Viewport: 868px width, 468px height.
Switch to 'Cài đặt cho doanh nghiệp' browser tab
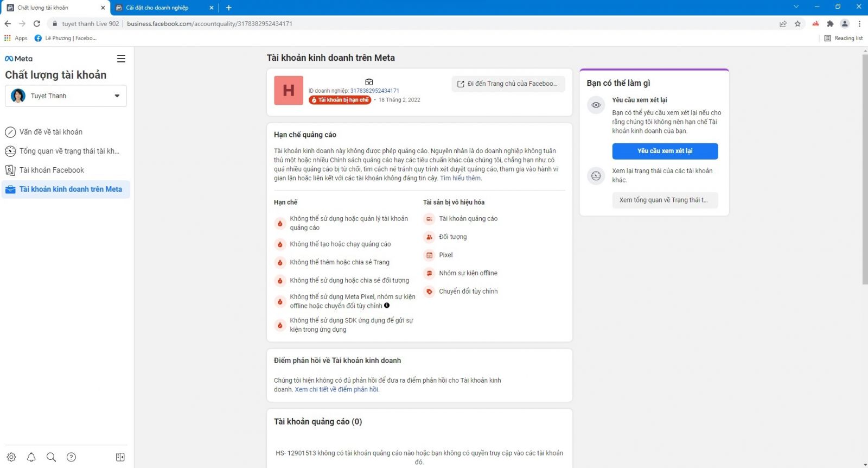[165, 8]
